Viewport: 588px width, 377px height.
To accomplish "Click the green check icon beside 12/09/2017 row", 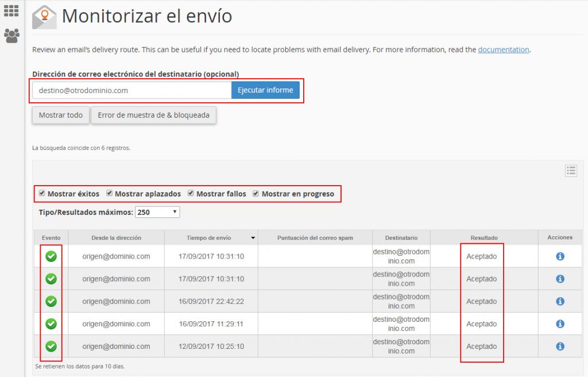I will (x=51, y=347).
